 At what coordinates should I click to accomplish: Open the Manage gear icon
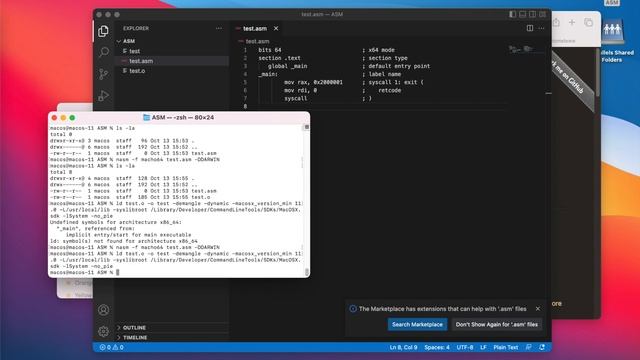104,331
